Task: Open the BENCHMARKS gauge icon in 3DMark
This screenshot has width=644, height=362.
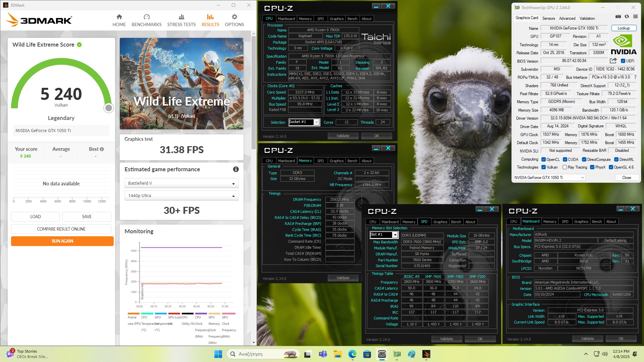Action: pos(147,17)
